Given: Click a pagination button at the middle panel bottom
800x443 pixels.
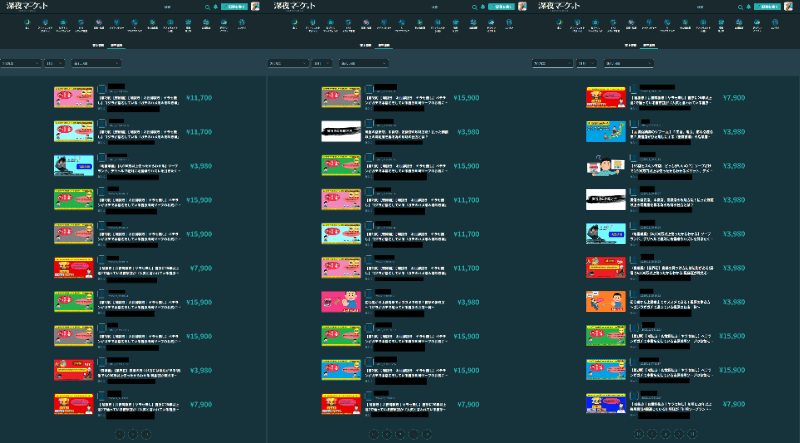Looking at the screenshot, I should click(400, 435).
